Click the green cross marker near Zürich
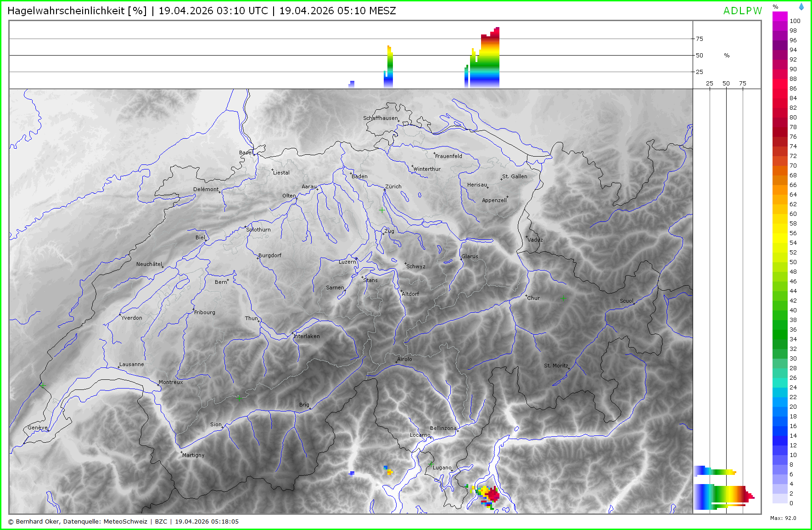This screenshot has height=530, width=812. [382, 210]
